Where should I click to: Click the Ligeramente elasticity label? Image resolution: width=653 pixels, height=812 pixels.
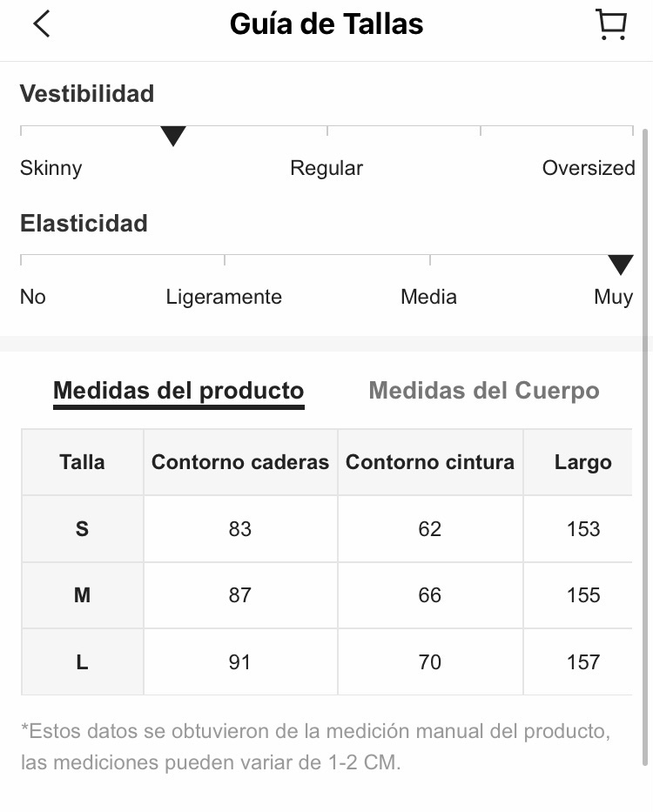tap(224, 298)
